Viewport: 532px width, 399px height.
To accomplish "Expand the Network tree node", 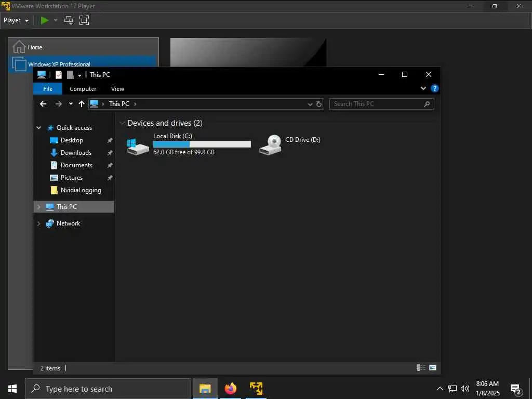I will coord(38,223).
